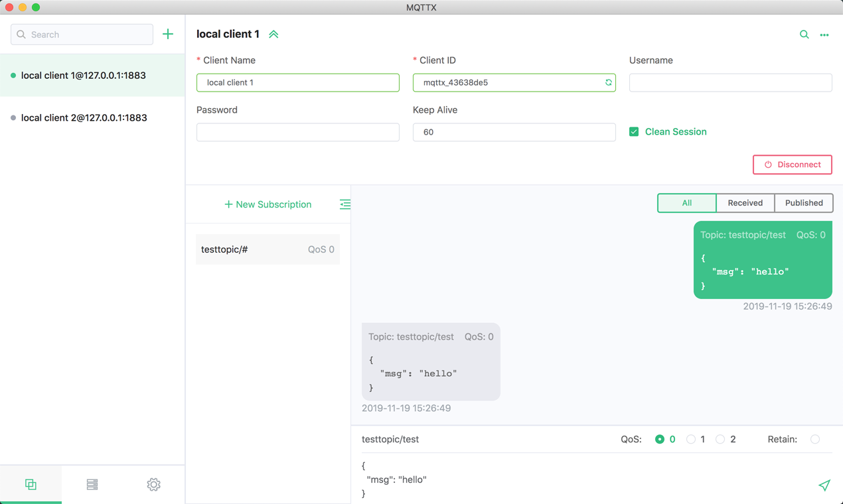Screen dimensions: 843x504
Task: Select QoS 2 for publishing
Action: point(720,439)
